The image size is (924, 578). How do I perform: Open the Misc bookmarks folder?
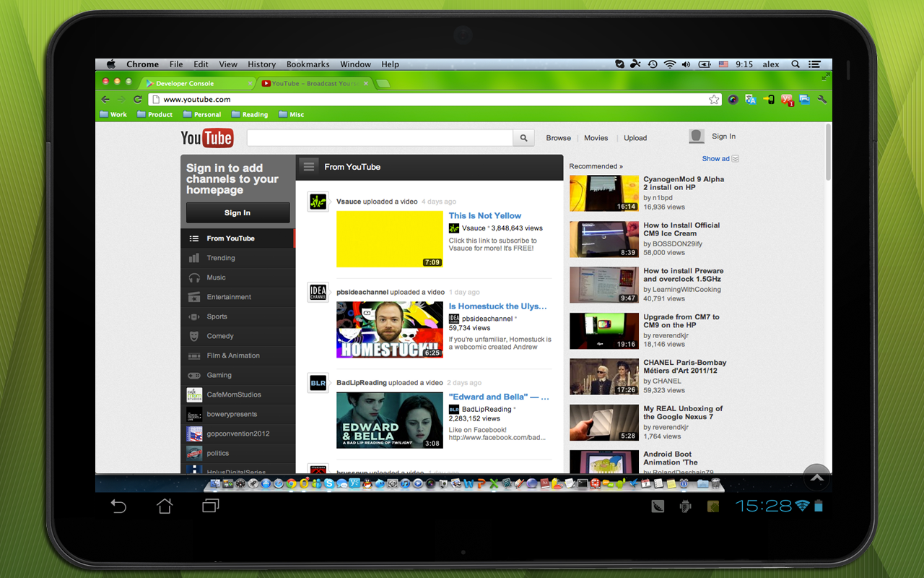pyautogui.click(x=292, y=115)
